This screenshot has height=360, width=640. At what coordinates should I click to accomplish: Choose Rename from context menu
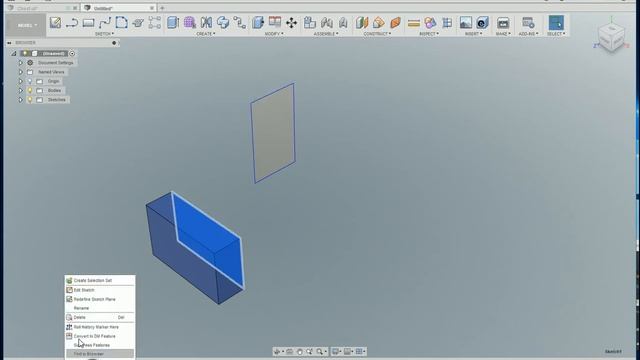pos(100,308)
